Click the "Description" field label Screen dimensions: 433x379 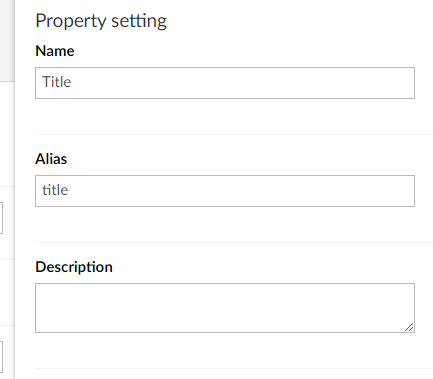click(x=74, y=267)
